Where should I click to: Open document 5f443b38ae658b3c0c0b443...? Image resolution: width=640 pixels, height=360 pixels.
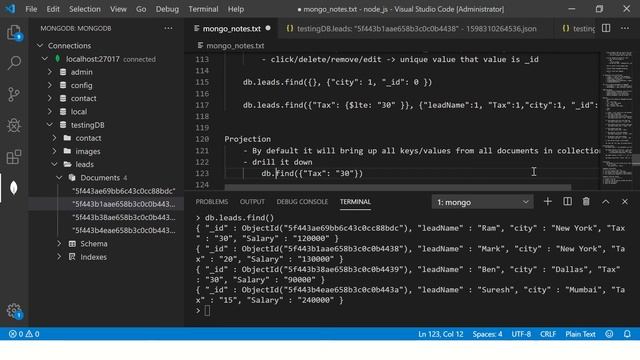[x=124, y=217]
